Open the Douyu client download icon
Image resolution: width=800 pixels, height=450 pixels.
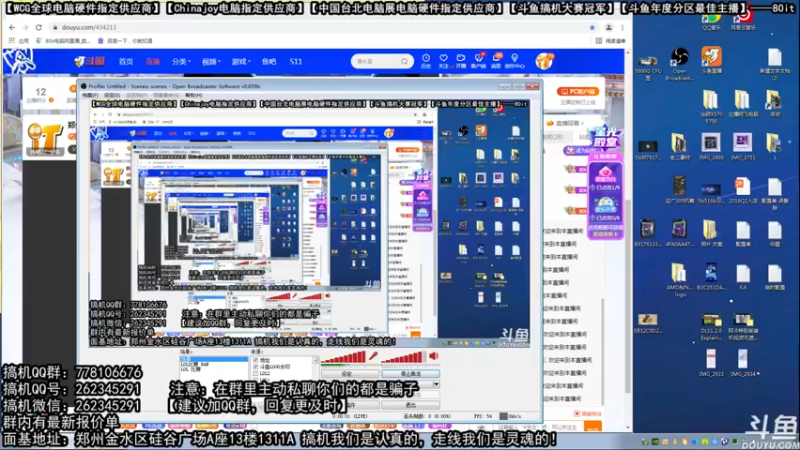(479, 61)
